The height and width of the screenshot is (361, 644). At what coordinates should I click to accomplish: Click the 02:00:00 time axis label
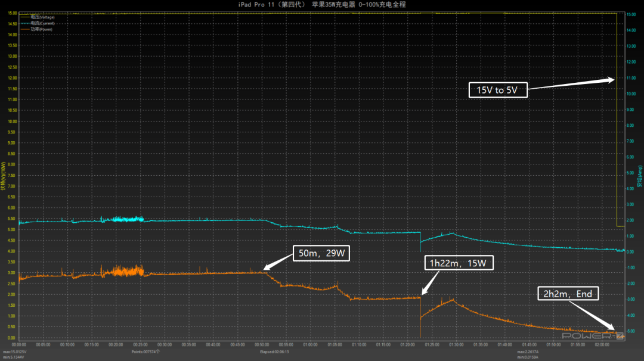[602, 345]
